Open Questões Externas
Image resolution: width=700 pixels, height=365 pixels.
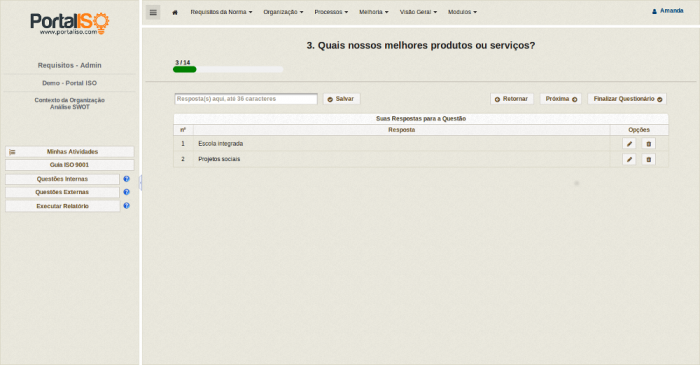(x=62, y=192)
